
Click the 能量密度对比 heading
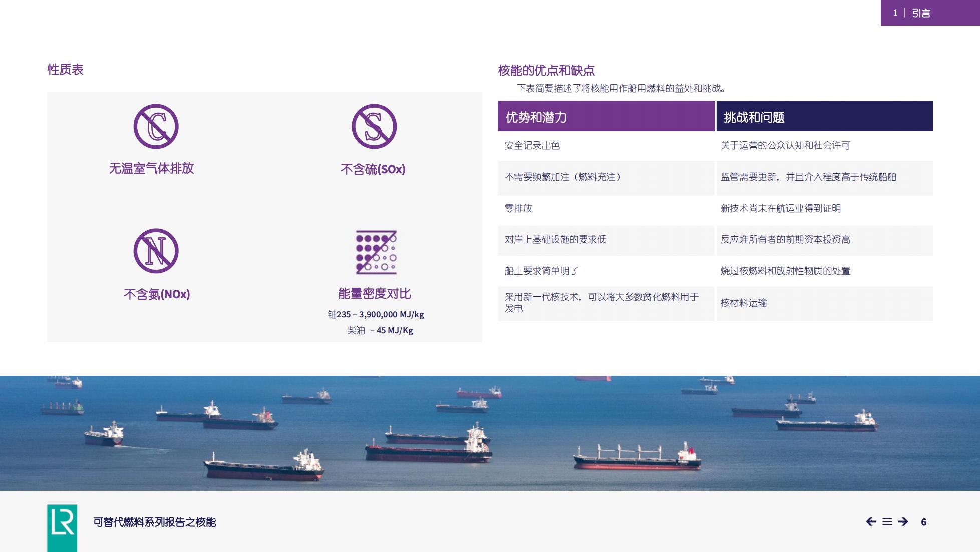point(375,294)
